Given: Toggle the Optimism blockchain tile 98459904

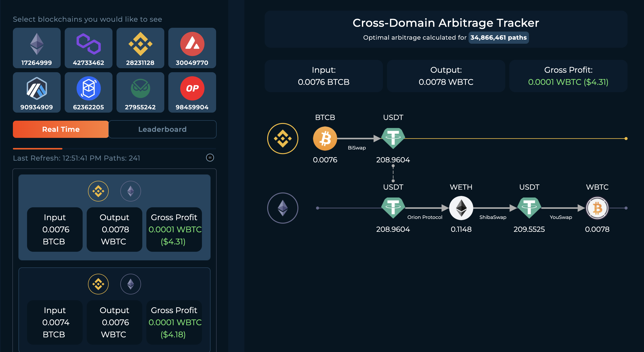Looking at the screenshot, I should 192,92.
